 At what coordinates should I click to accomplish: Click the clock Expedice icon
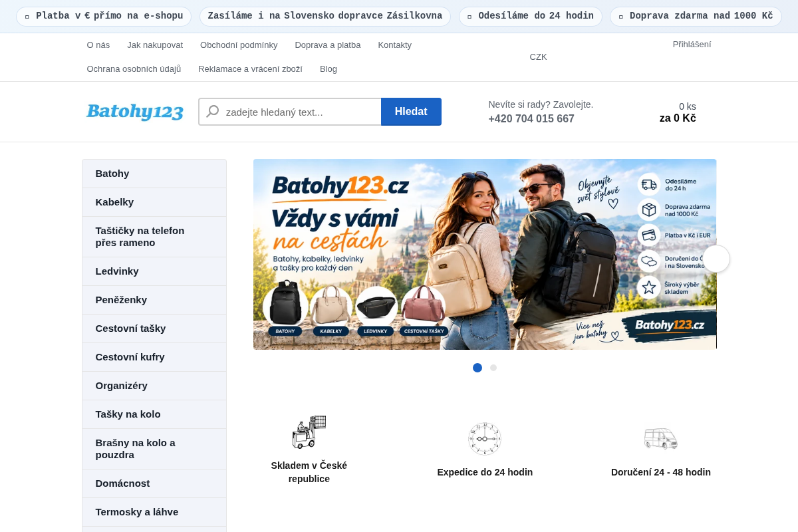click(485, 439)
